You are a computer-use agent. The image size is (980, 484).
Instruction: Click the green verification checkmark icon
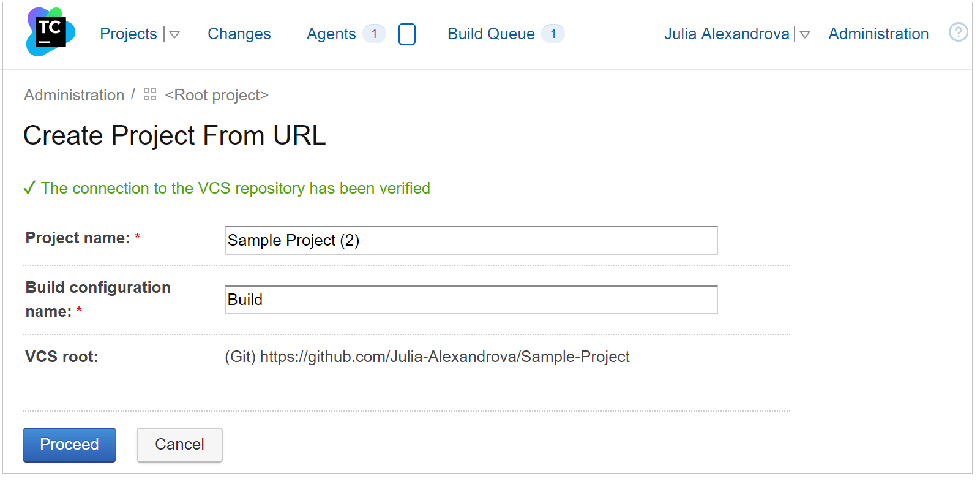coord(28,187)
